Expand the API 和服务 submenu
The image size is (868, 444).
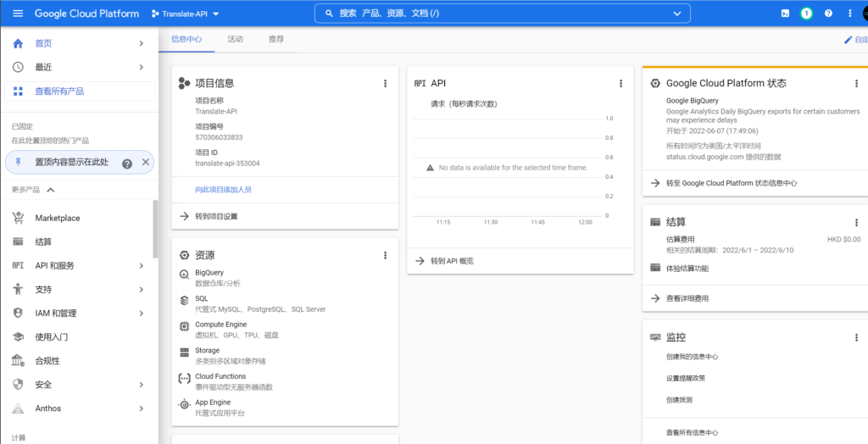141,265
